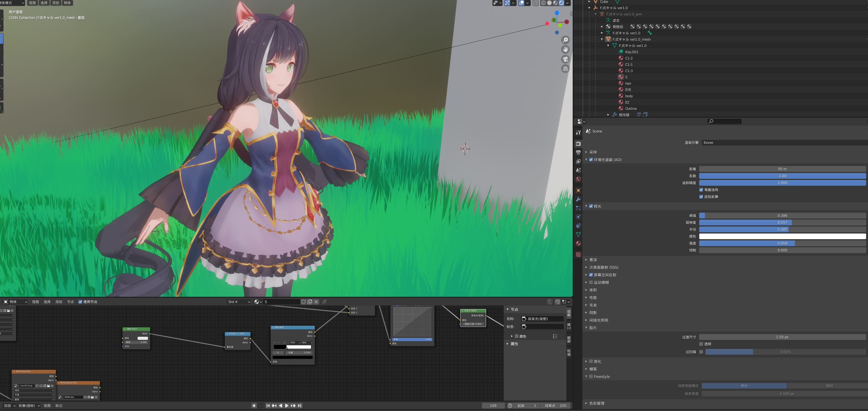Open the Material properties tab

[x=578, y=243]
